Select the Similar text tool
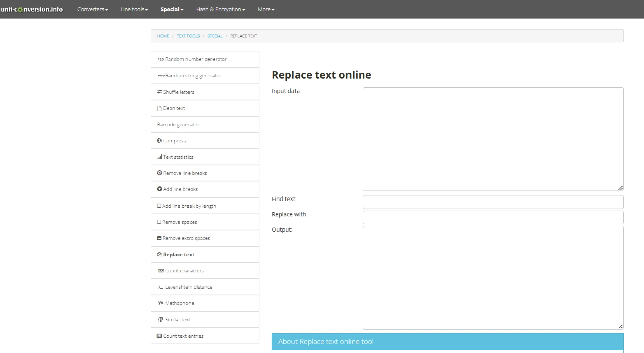The width and height of the screenshot is (644, 353). pyautogui.click(x=177, y=319)
